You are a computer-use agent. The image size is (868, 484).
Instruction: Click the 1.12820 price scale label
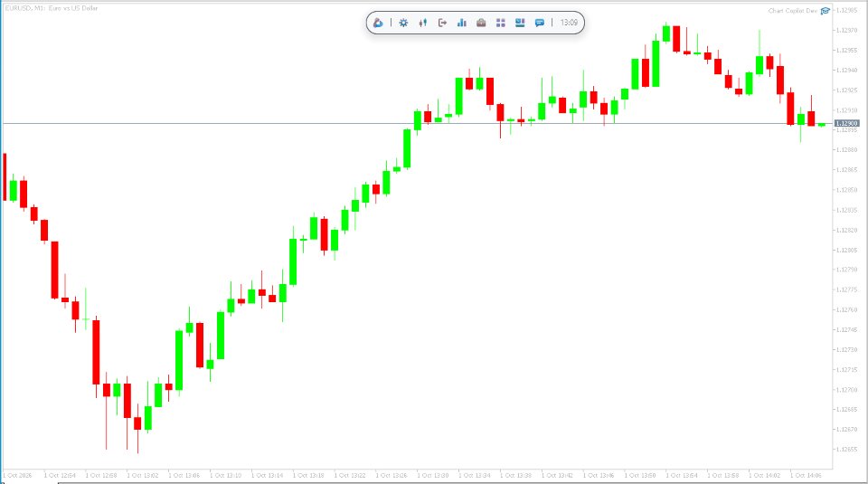pyautogui.click(x=846, y=230)
